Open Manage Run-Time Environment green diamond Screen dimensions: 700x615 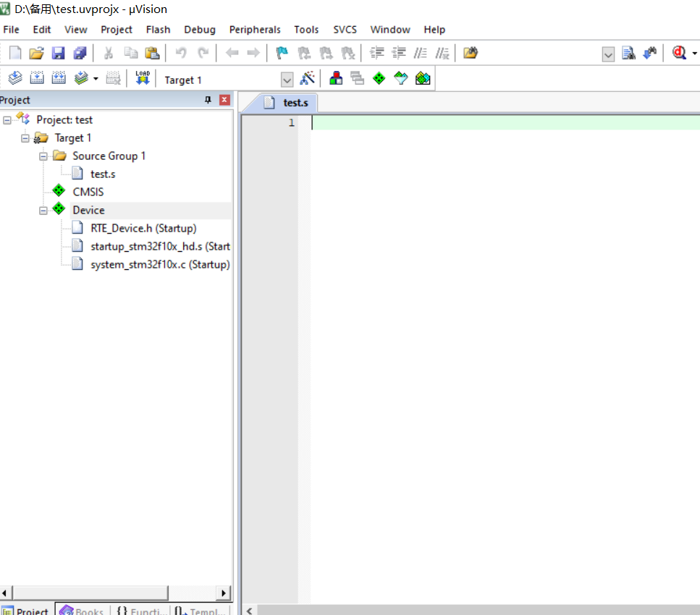pyautogui.click(x=379, y=78)
